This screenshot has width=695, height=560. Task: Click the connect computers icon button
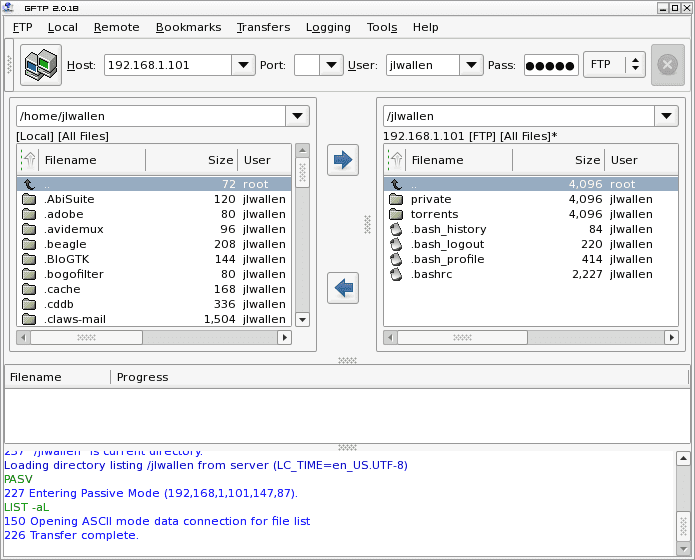(x=41, y=65)
